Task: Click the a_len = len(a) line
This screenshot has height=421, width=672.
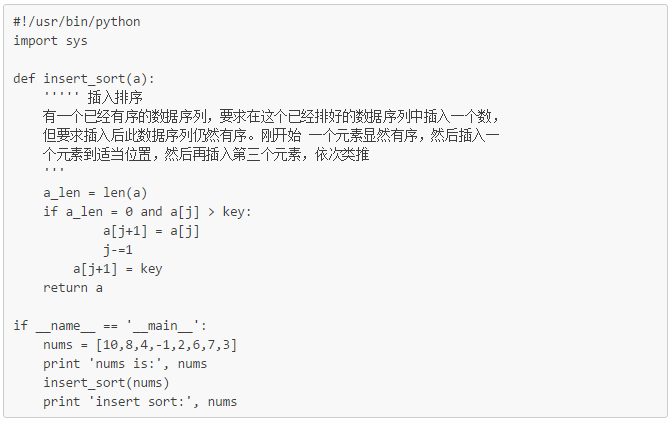Action: click(x=95, y=193)
